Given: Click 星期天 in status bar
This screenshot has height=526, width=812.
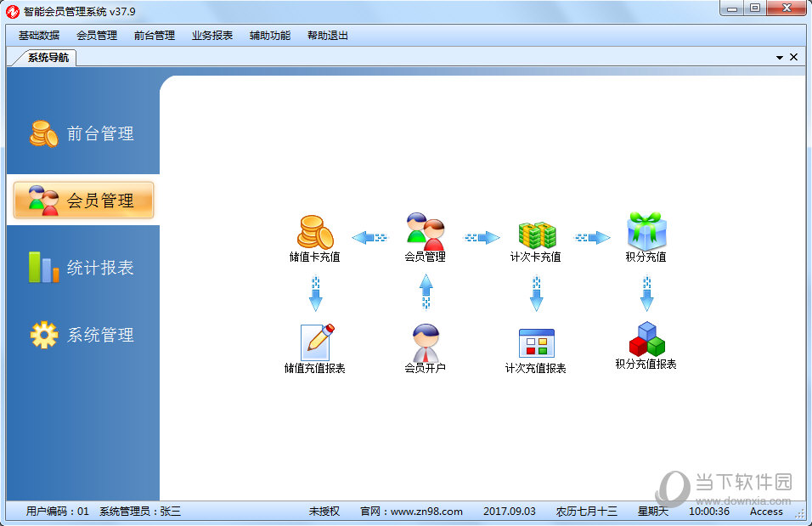Looking at the screenshot, I should click(653, 512).
